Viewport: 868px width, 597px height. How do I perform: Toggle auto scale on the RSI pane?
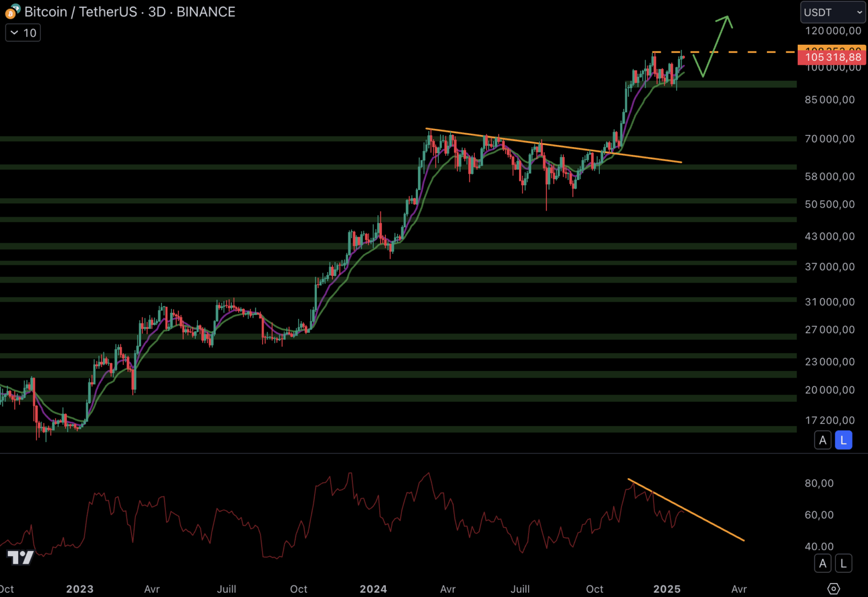(x=823, y=563)
